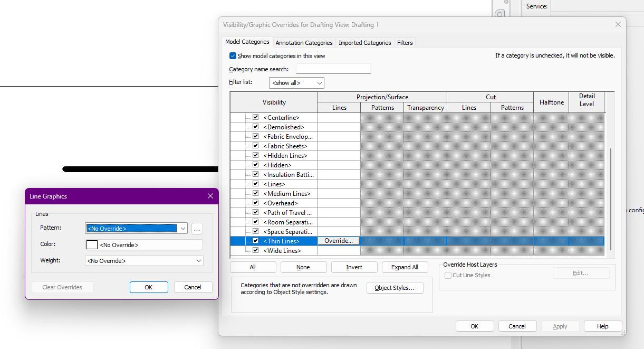
Task: Switch to Imported Categories tab
Action: coord(365,43)
